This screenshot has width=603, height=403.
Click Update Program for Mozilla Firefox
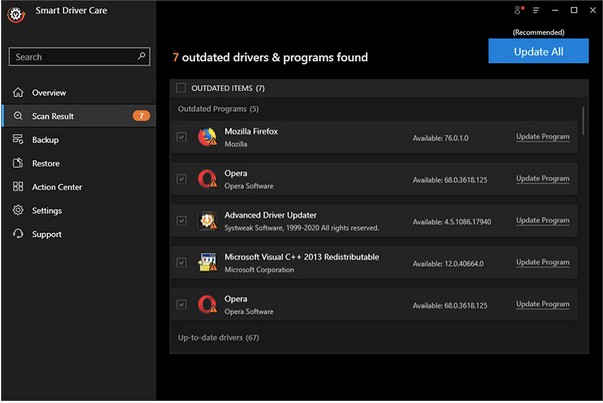tap(543, 137)
